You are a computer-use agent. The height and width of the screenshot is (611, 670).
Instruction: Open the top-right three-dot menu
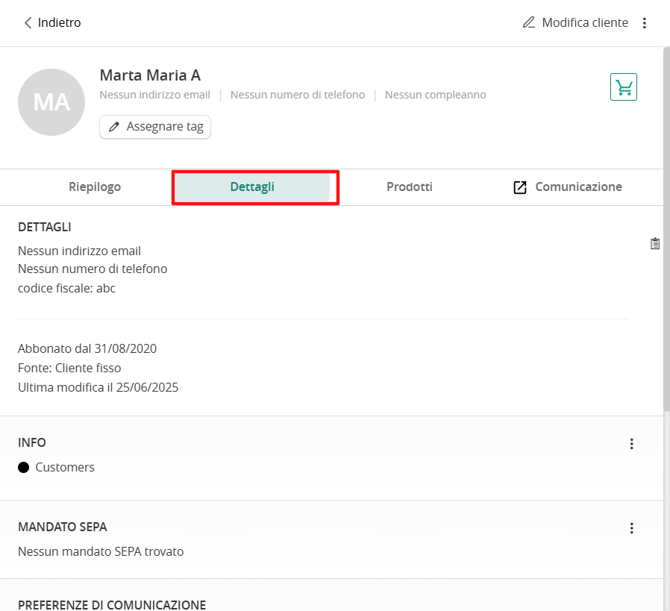click(x=644, y=23)
